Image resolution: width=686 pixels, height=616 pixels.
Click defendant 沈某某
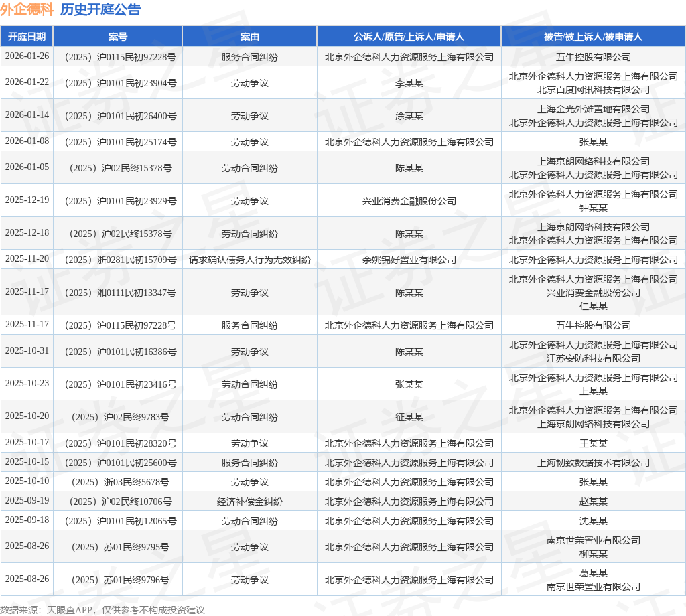594,521
